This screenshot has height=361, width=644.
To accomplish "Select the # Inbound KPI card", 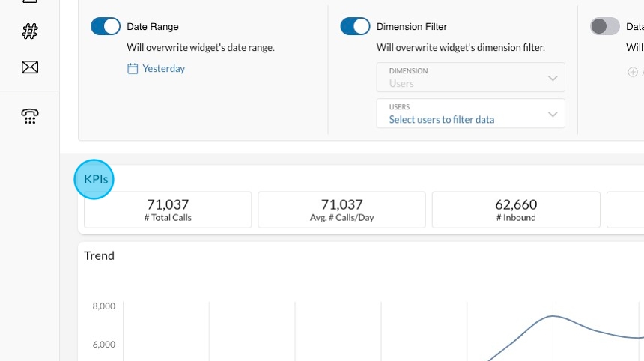I will pos(516,210).
